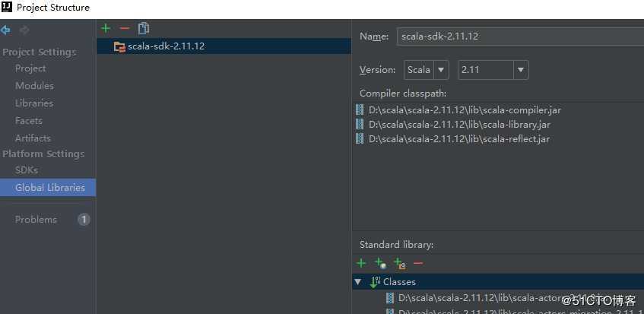This screenshot has width=644, height=314.
Task: Click the library Name input field
Action: 520,36
